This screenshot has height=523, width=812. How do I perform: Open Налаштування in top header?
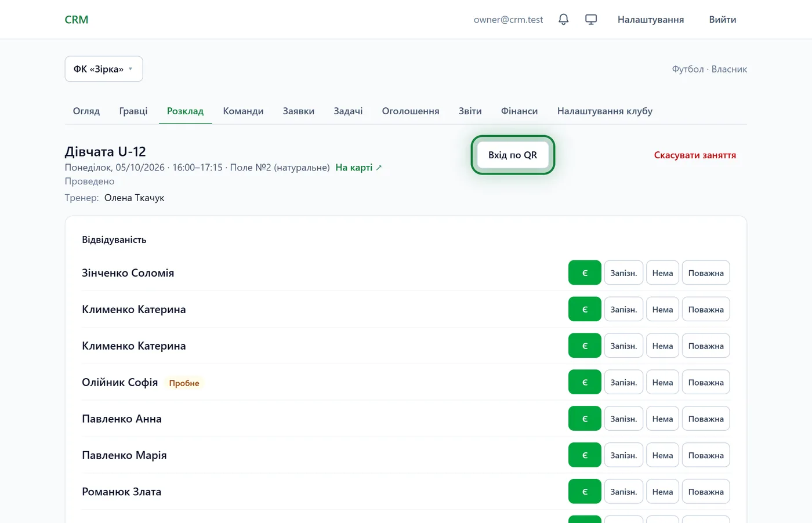pyautogui.click(x=651, y=20)
